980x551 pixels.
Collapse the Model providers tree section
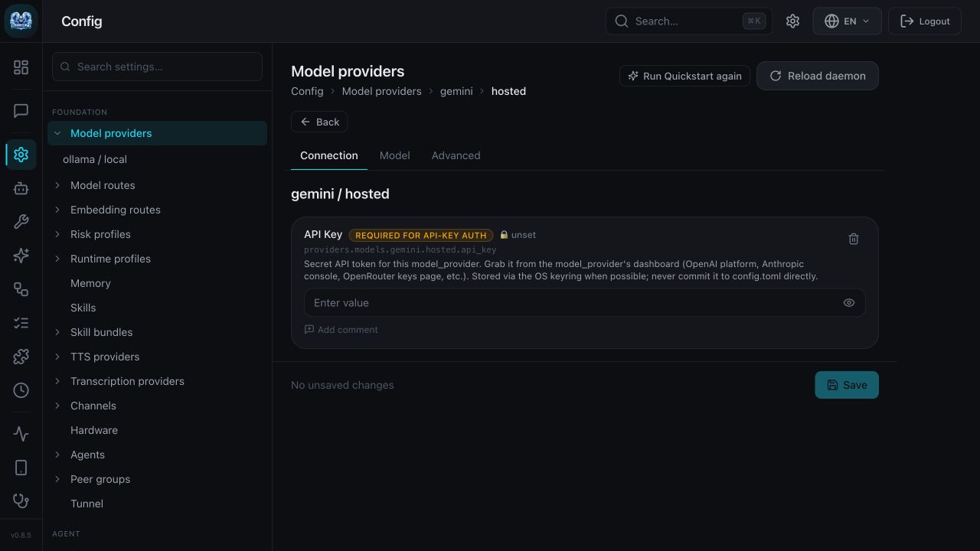[x=57, y=133]
